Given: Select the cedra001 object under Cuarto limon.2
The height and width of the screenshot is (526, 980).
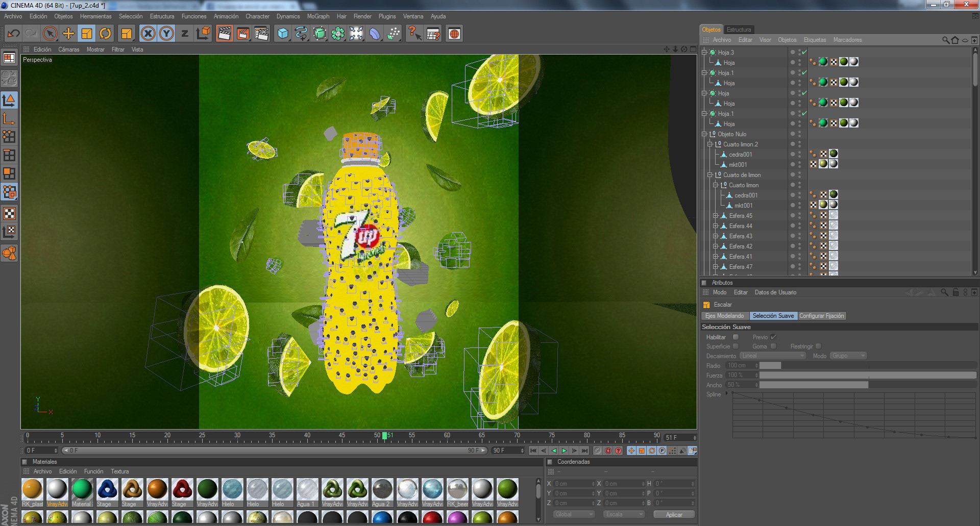Looking at the screenshot, I should tap(740, 155).
